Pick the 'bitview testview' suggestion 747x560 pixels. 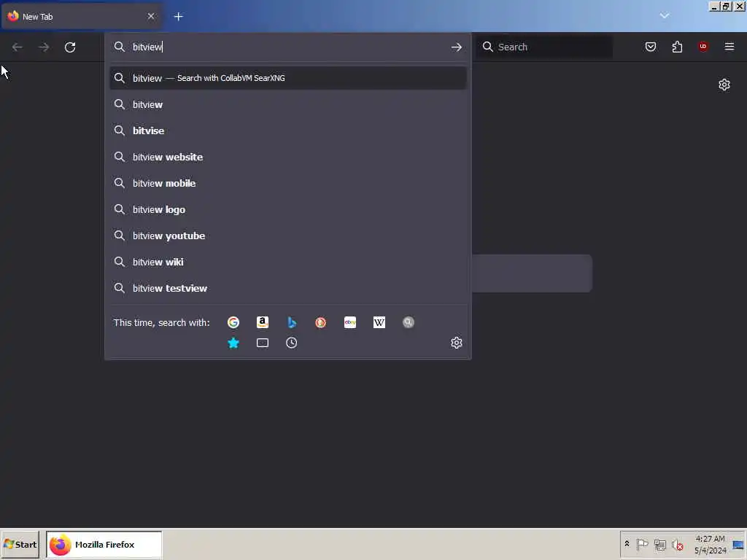(x=288, y=288)
